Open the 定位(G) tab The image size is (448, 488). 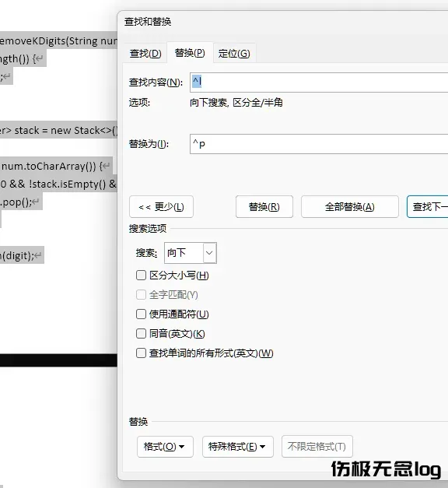[234, 54]
